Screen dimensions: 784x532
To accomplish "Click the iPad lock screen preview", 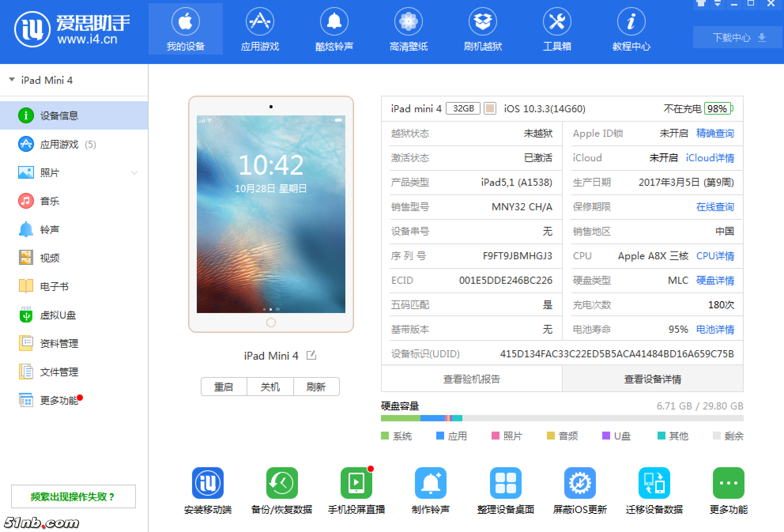I will 271,214.
